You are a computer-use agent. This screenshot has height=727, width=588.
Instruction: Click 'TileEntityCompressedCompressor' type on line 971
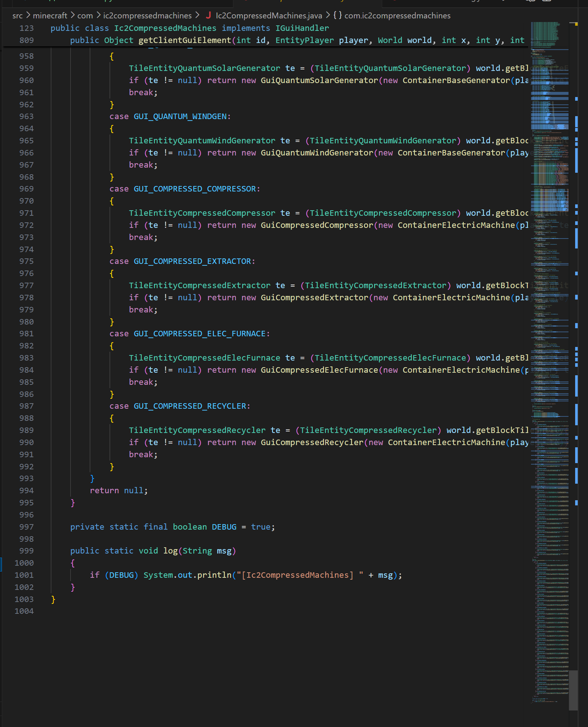[x=202, y=213]
